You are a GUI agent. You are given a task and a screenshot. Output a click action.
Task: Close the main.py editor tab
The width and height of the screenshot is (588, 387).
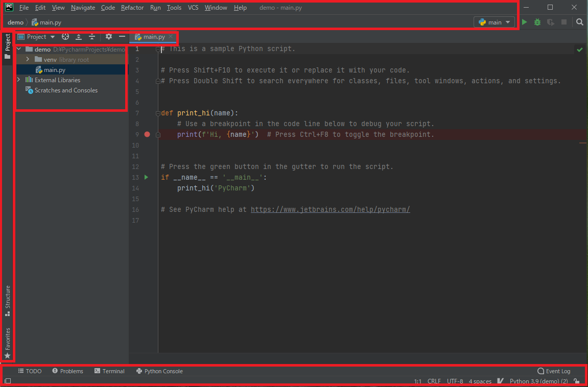point(170,37)
